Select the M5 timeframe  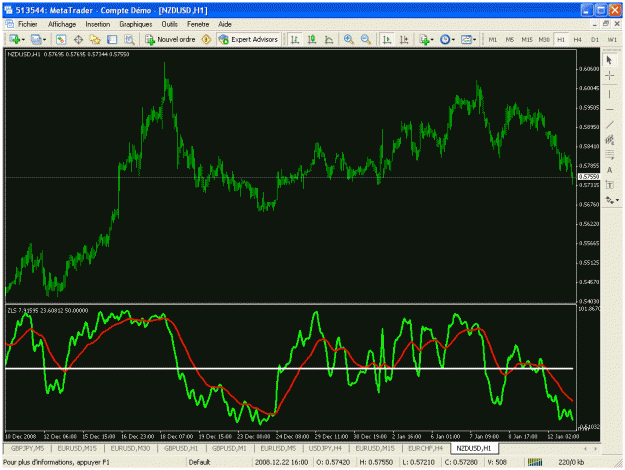click(x=510, y=39)
